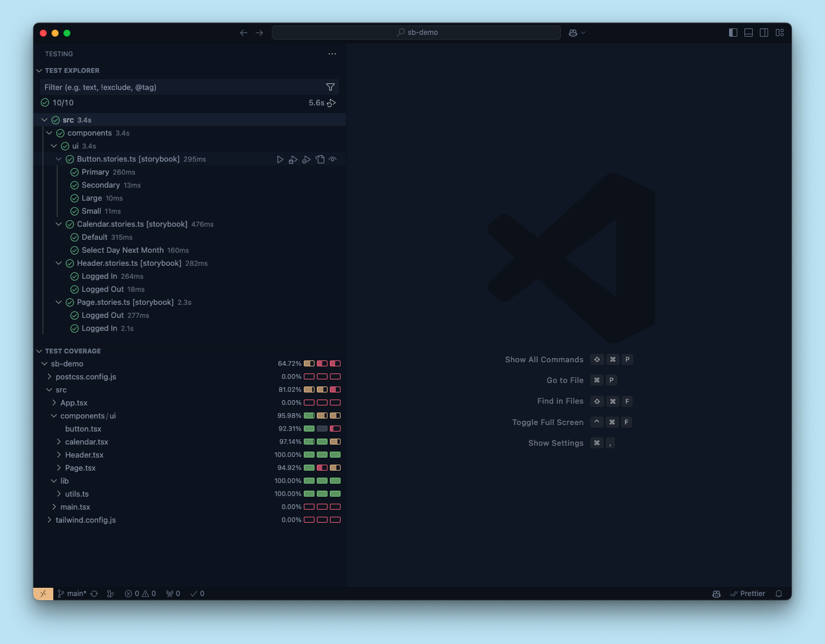The height and width of the screenshot is (644, 825).
Task: Open the Button.stories.ts test file icon
Action: [x=320, y=159]
